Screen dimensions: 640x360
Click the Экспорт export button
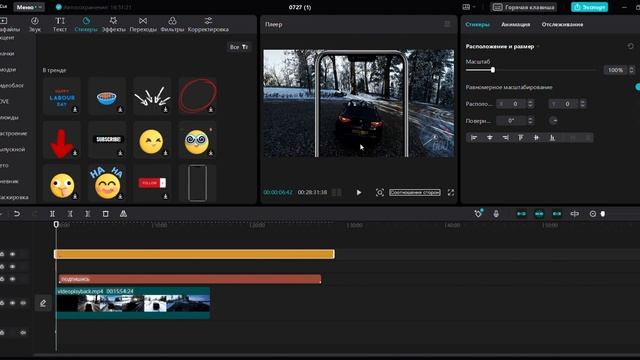pyautogui.click(x=589, y=7)
